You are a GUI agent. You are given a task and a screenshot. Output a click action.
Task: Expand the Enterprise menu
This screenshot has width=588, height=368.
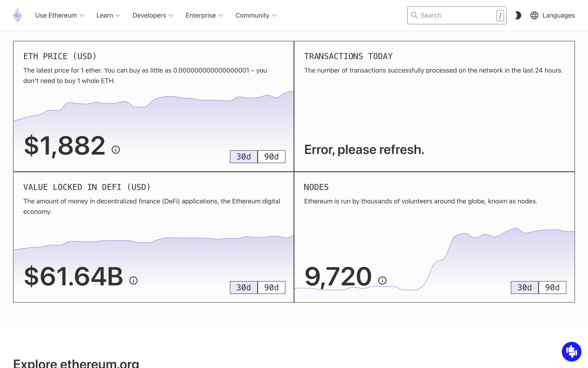point(204,15)
